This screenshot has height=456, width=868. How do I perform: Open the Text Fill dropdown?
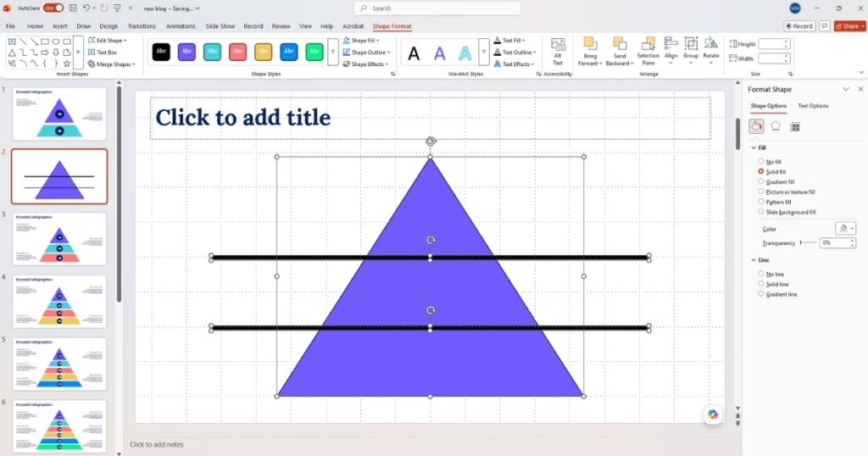pos(509,41)
